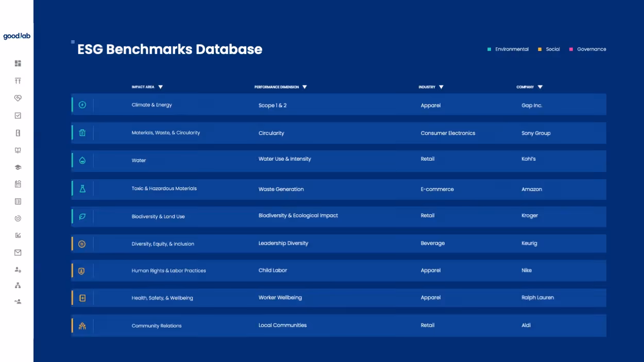Click the flask icon for Toxic & Hazardous Materials
The image size is (644, 362).
click(x=82, y=189)
